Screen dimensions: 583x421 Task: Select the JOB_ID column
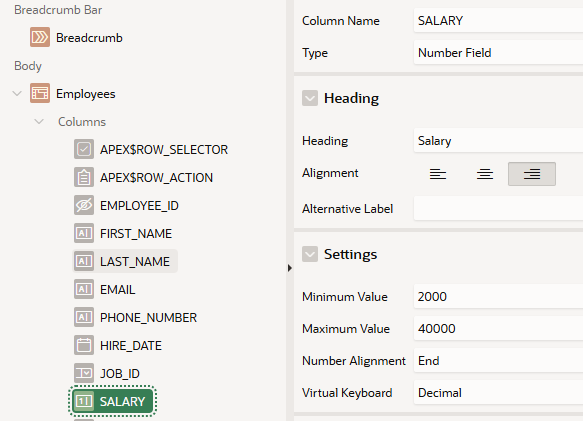120,373
